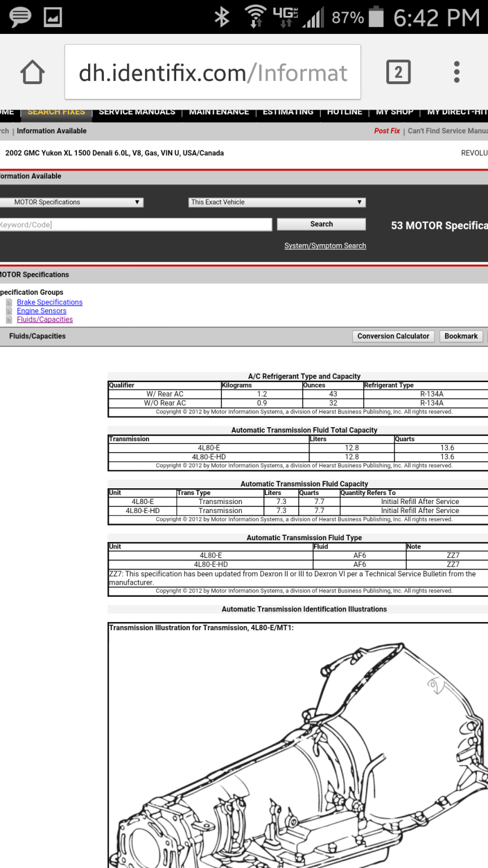488x868 pixels.
Task: Click the Keyword/Code search field
Action: coord(136,224)
